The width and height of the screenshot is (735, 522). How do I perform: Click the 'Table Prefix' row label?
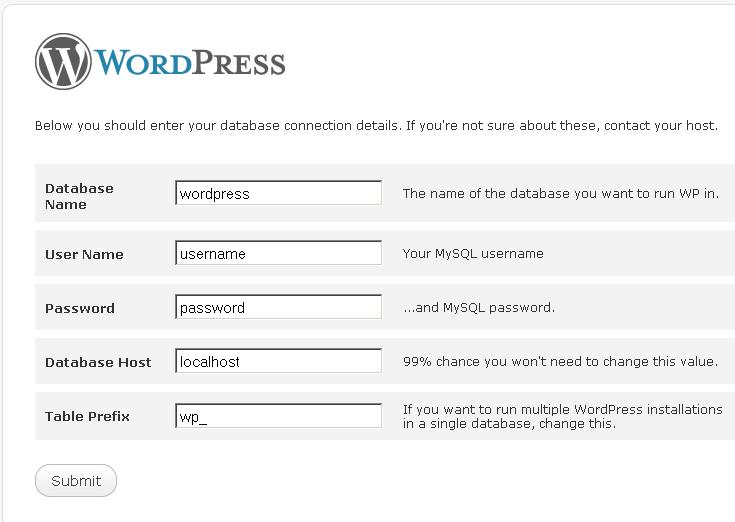[x=87, y=416]
